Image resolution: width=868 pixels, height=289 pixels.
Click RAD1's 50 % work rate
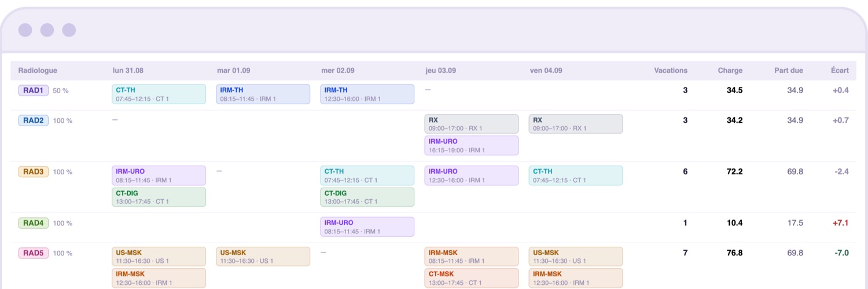tap(61, 91)
